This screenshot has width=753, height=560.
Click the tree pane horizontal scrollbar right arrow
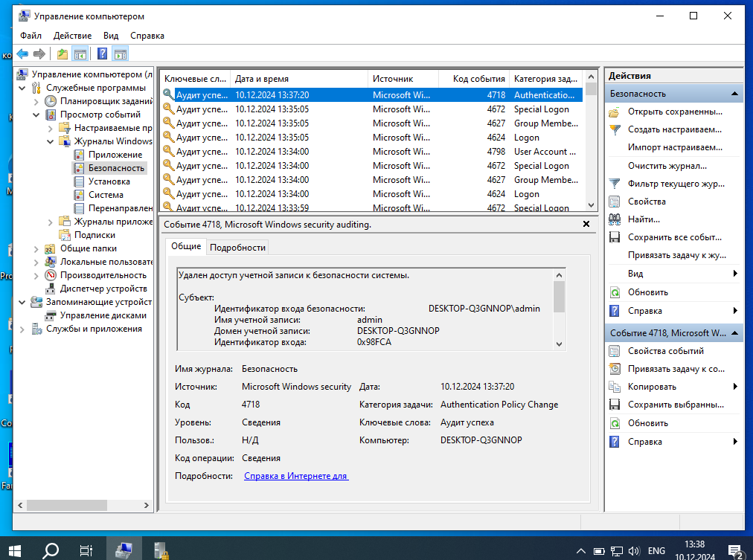[x=147, y=505]
